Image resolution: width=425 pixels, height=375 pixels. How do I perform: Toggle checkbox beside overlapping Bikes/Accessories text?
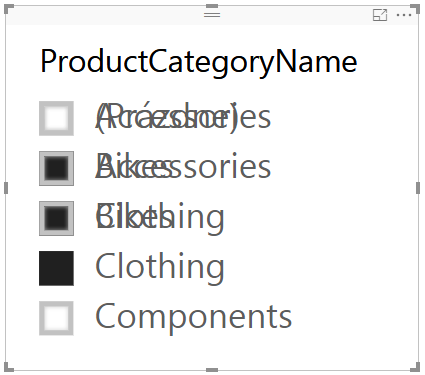pyautogui.click(x=56, y=168)
